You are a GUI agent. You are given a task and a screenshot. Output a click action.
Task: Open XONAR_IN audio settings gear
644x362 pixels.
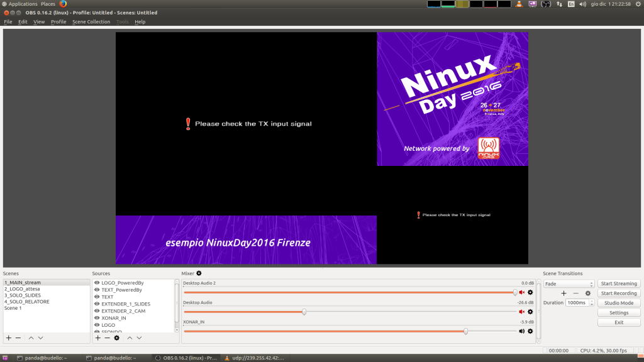coord(530,331)
